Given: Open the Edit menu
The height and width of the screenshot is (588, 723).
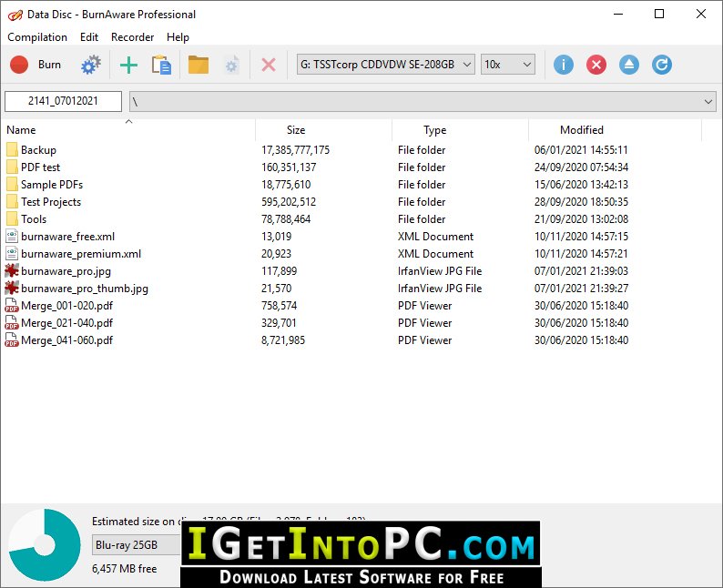Looking at the screenshot, I should [x=89, y=37].
